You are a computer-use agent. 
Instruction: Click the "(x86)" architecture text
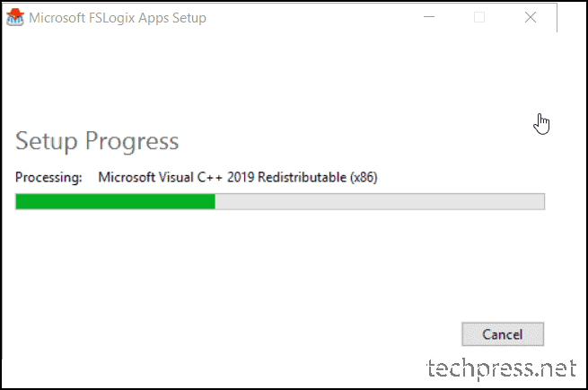[x=364, y=177]
